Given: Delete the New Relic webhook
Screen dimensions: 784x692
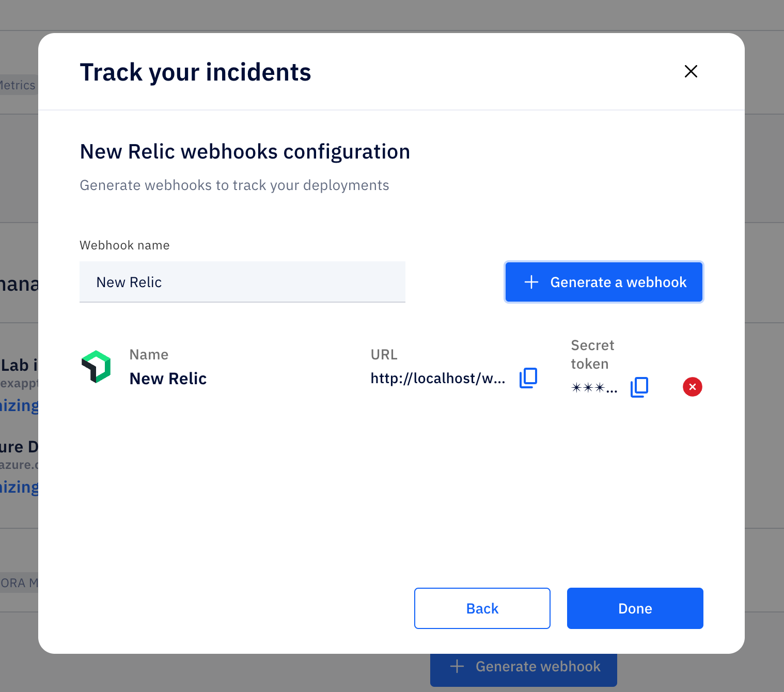Looking at the screenshot, I should [692, 387].
